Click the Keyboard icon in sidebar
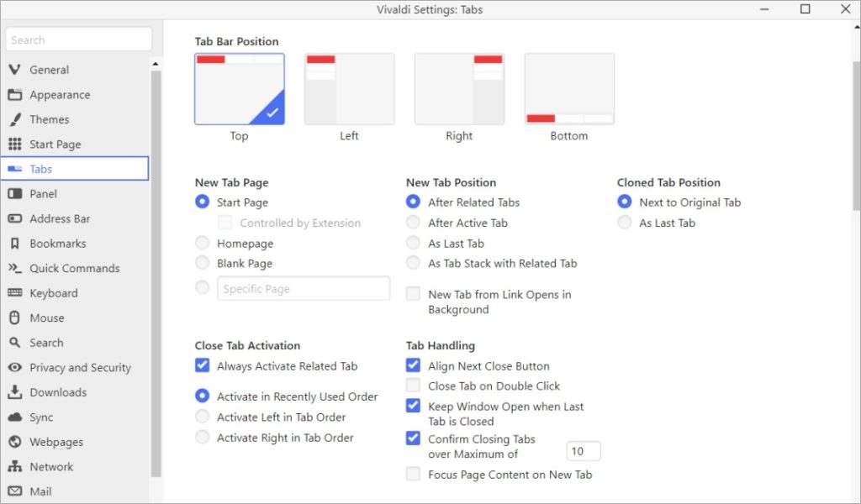Image resolution: width=861 pixels, height=504 pixels. pos(15,293)
